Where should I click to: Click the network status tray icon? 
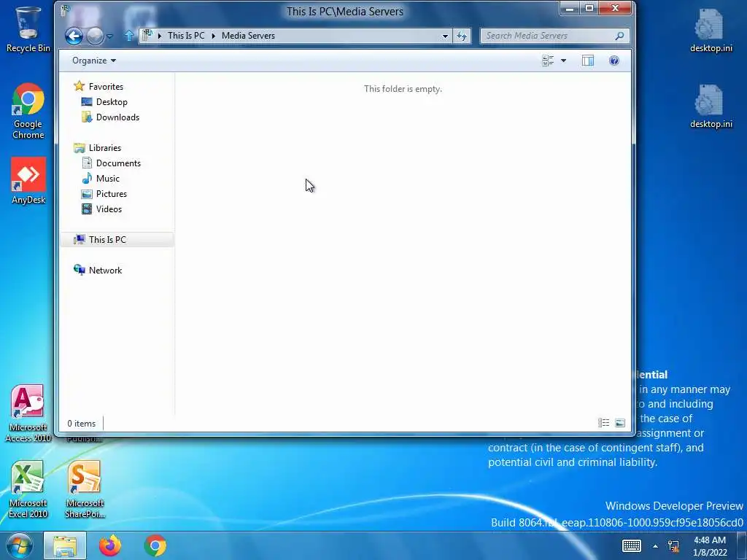coord(673,546)
